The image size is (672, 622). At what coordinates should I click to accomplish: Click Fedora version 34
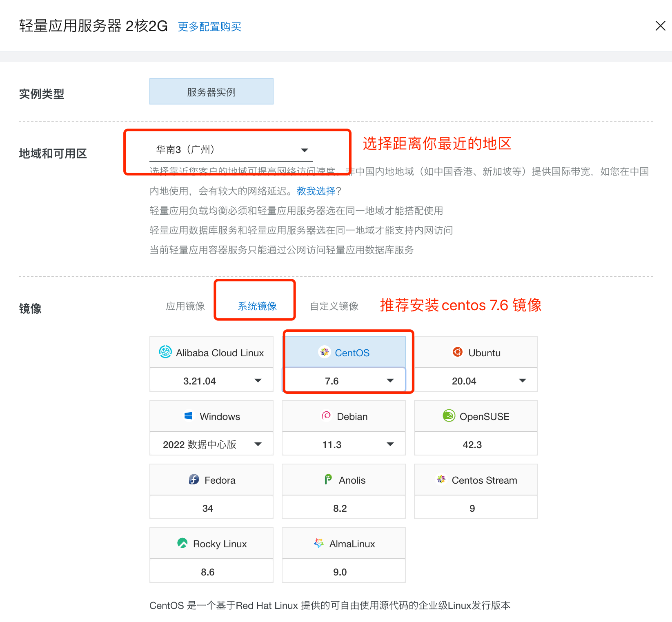click(211, 508)
